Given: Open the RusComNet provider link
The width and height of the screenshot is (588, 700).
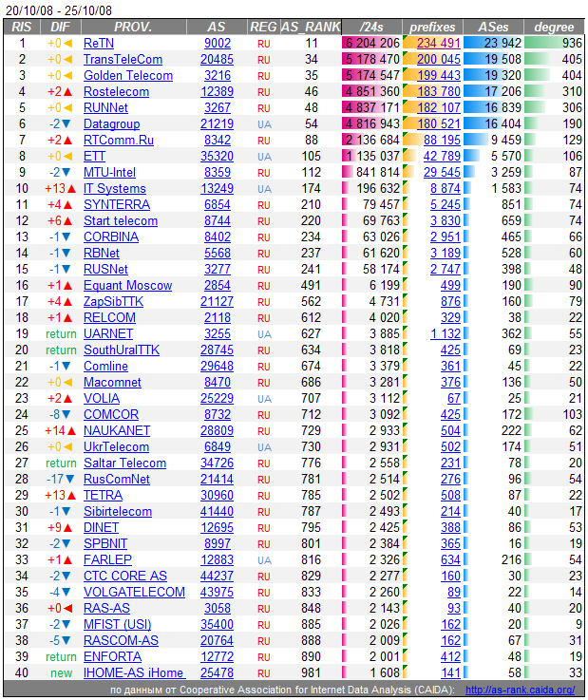Looking at the screenshot, I should click(x=117, y=479).
